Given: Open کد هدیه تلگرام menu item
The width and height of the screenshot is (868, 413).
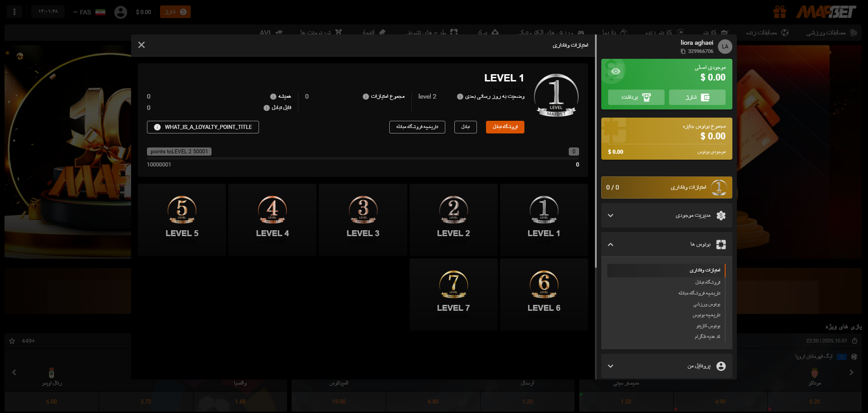Looking at the screenshot, I should click(708, 337).
